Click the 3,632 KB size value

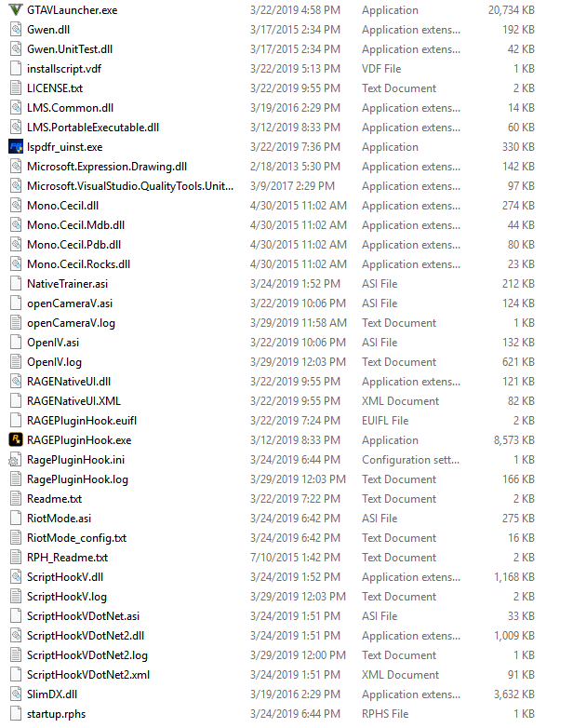click(x=514, y=694)
